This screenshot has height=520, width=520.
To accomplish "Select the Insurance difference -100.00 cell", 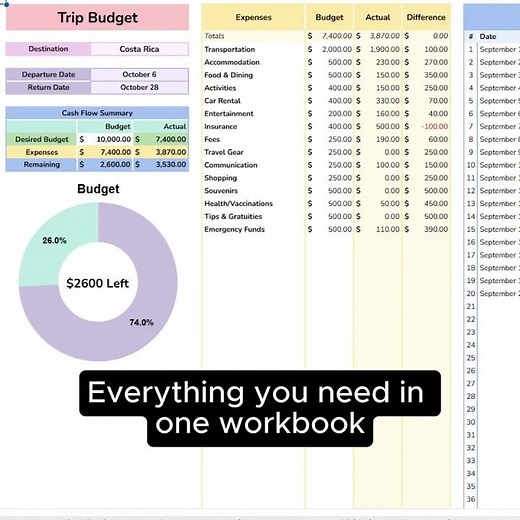I will pyautogui.click(x=426, y=127).
